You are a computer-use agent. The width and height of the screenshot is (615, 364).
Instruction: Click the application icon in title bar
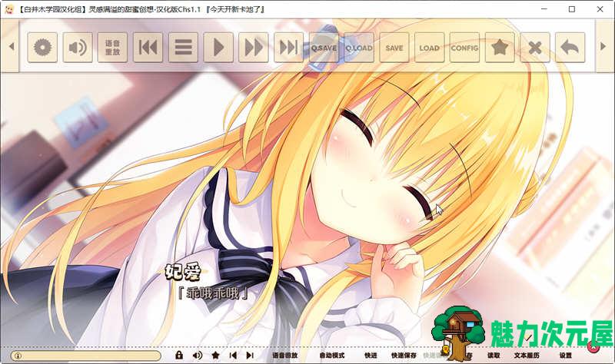(x=8, y=9)
